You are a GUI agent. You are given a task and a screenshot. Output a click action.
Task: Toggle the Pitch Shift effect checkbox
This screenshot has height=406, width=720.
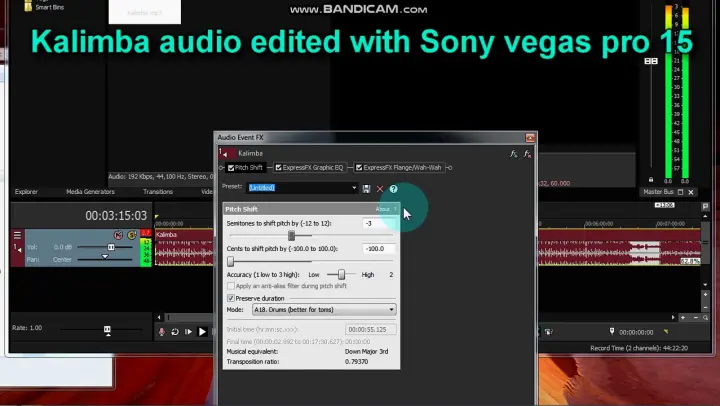point(231,168)
